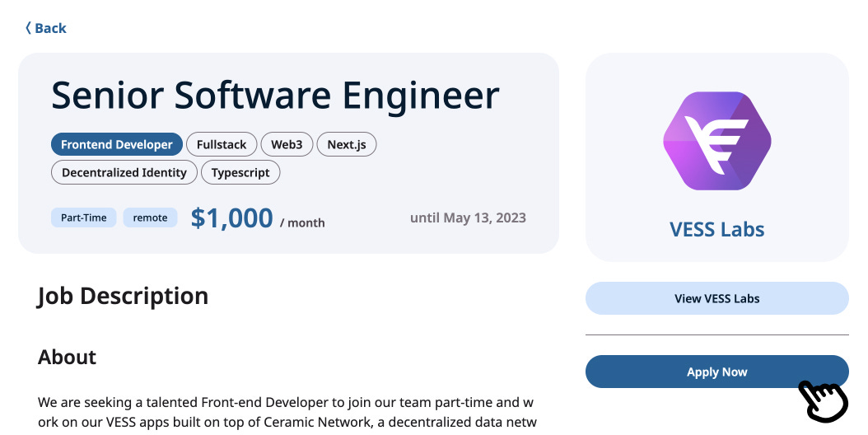Click the VESS Labs hexagon logo
The image size is (868, 435).
[716, 141]
